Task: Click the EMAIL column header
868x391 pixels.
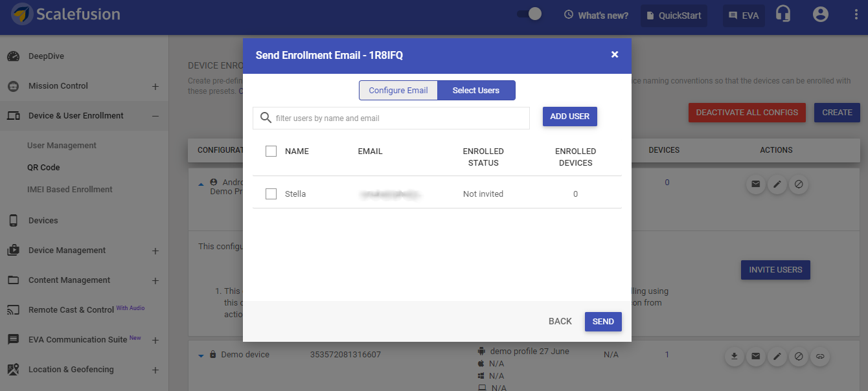Action: [371, 151]
